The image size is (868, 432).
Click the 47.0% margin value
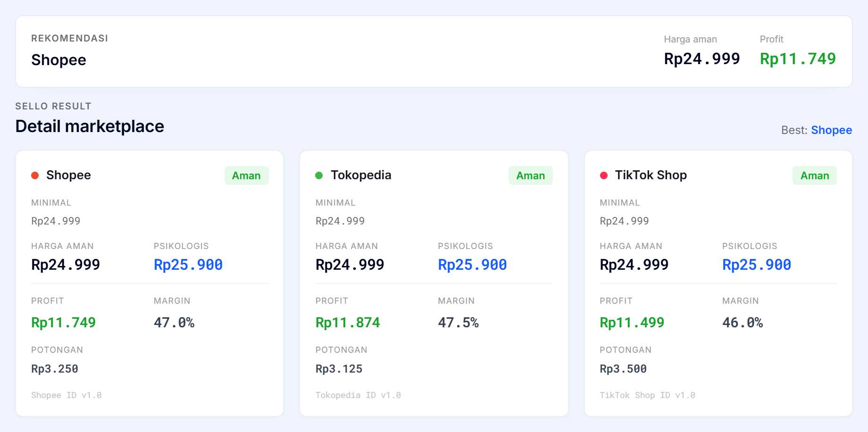[174, 323]
